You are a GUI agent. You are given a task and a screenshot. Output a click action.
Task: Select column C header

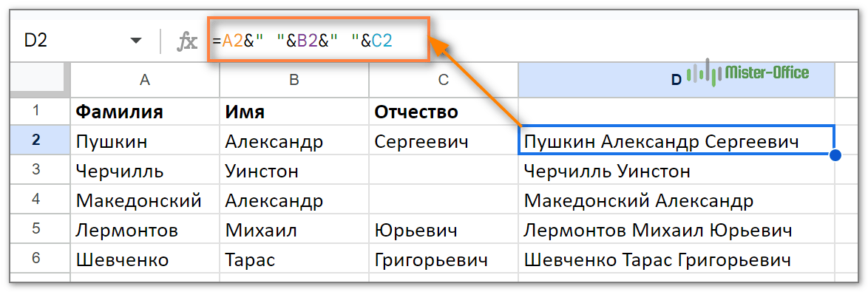[444, 80]
